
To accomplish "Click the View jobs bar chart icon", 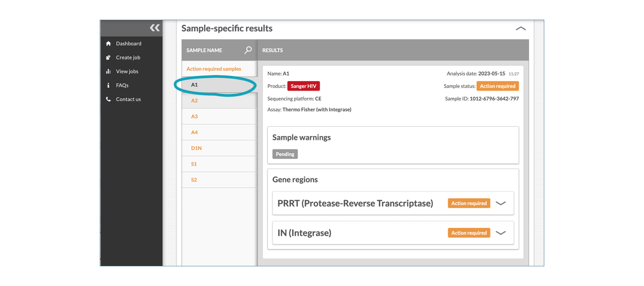I will click(x=108, y=71).
